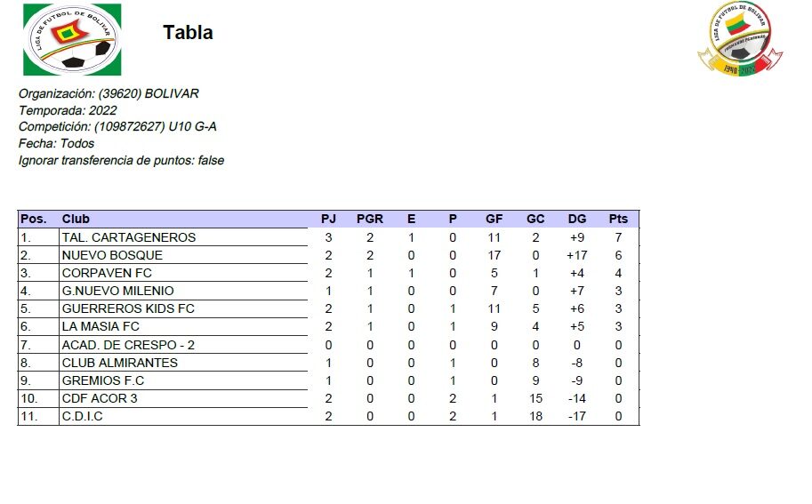
Task: Select the TAL. CARTAGENEROS club row
Action: [129, 237]
